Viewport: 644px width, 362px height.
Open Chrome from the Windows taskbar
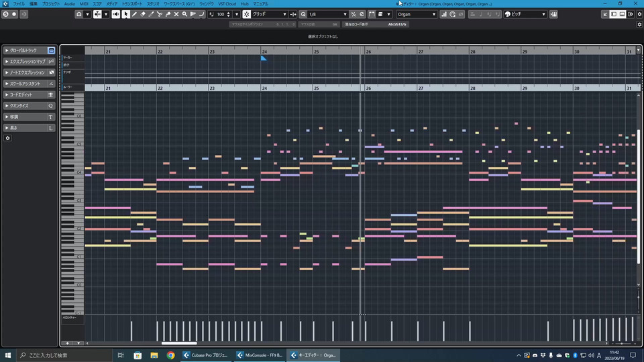(x=170, y=355)
